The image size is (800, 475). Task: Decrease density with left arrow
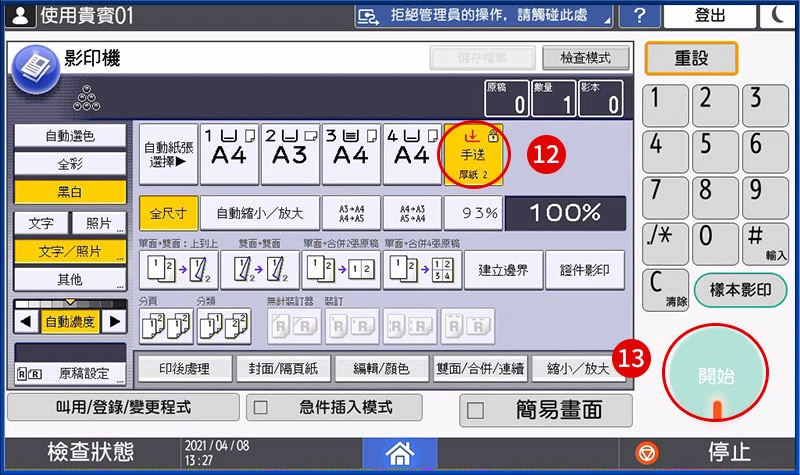(x=27, y=321)
